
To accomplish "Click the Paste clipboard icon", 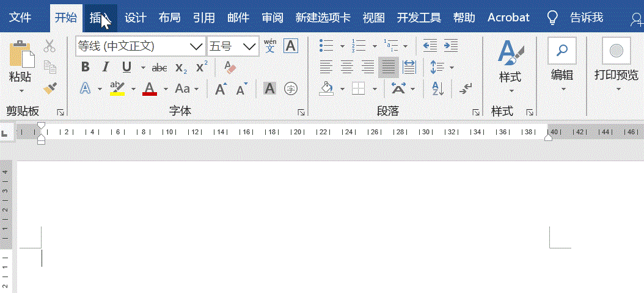I will [x=22, y=54].
